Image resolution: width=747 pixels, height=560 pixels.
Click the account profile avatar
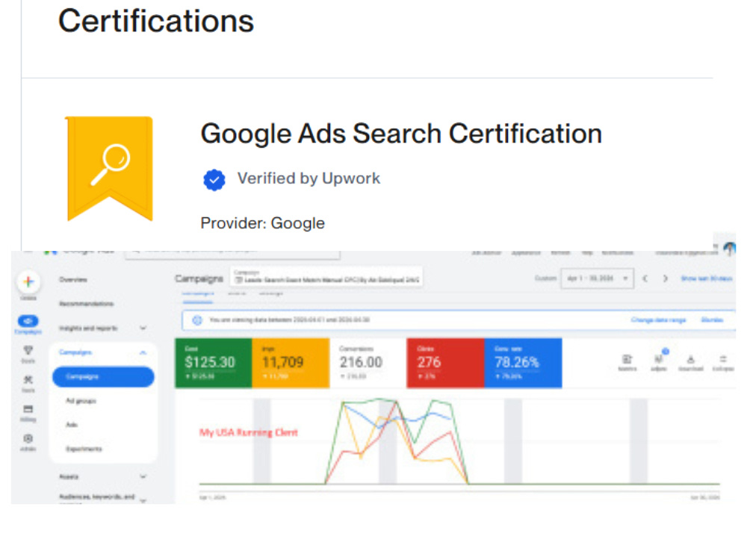729,249
